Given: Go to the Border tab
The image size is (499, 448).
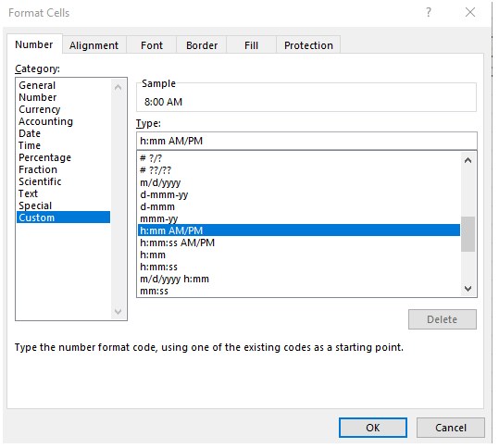Looking at the screenshot, I should point(202,45).
